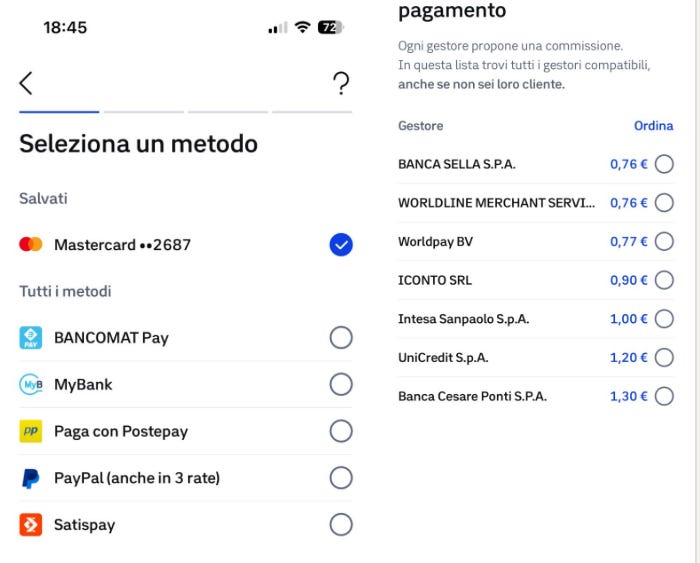
Task: Tap the BANCOMAT Pay label
Action: point(111,338)
